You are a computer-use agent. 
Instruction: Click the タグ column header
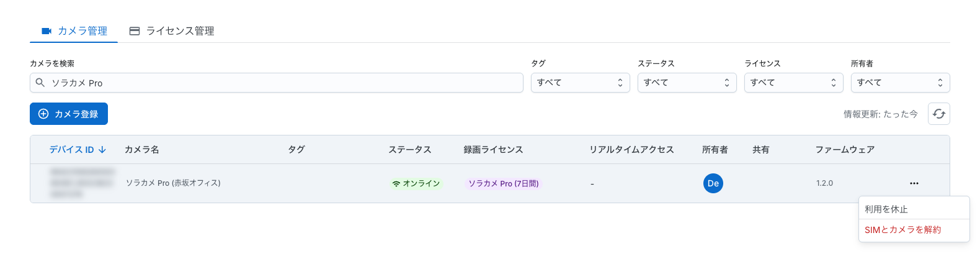pyautogui.click(x=296, y=150)
